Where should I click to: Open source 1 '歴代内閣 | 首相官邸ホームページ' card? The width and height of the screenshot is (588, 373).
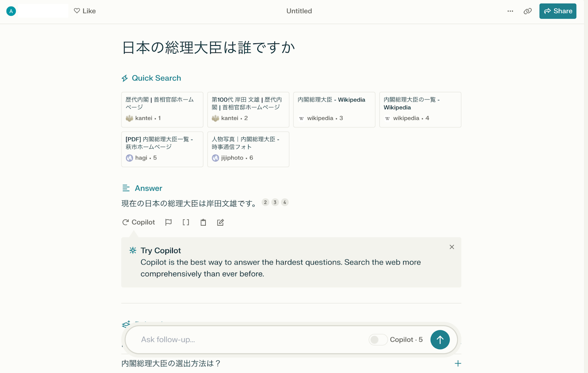(162, 110)
